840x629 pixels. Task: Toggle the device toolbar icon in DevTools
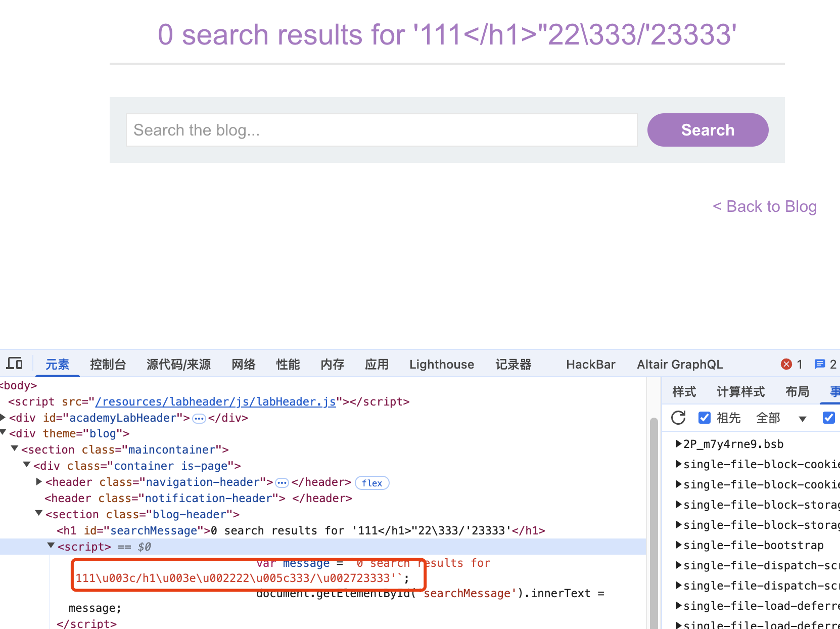pos(14,364)
